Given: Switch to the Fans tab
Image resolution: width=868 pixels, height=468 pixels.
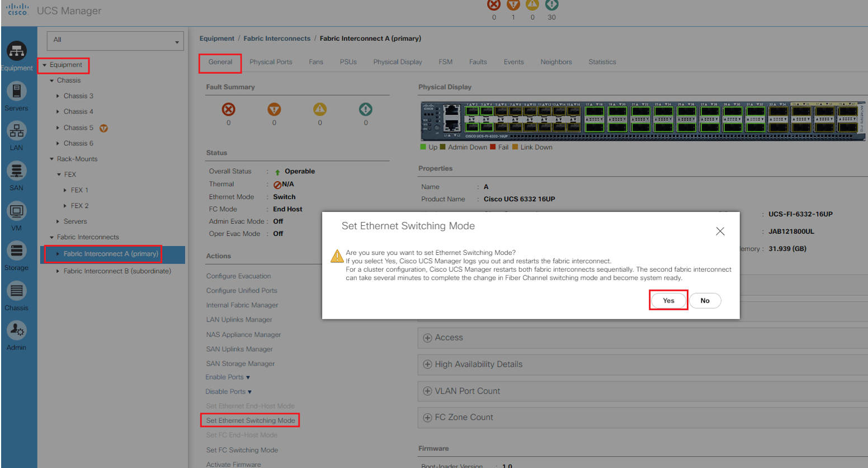Looking at the screenshot, I should (316, 62).
